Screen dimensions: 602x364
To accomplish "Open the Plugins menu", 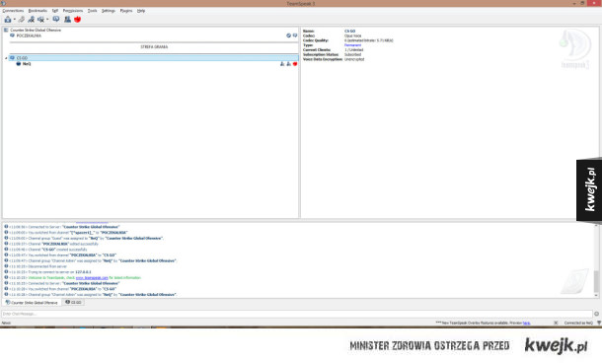I will (126, 11).
